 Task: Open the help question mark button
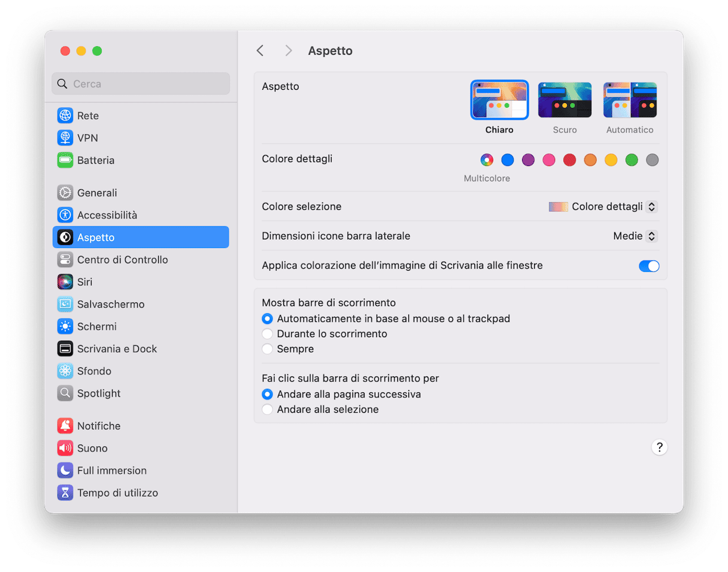pyautogui.click(x=659, y=447)
